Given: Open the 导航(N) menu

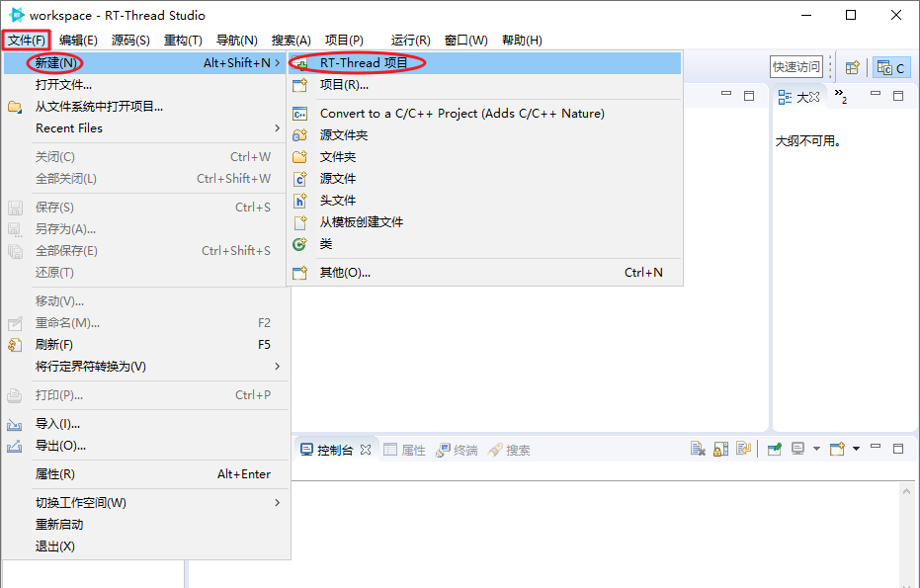Looking at the screenshot, I should tap(237, 40).
